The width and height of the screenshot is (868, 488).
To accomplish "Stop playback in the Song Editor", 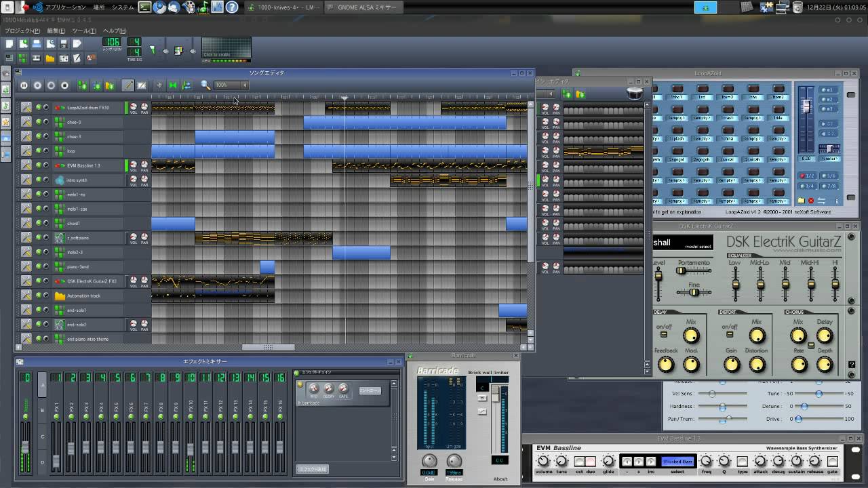I will (65, 85).
